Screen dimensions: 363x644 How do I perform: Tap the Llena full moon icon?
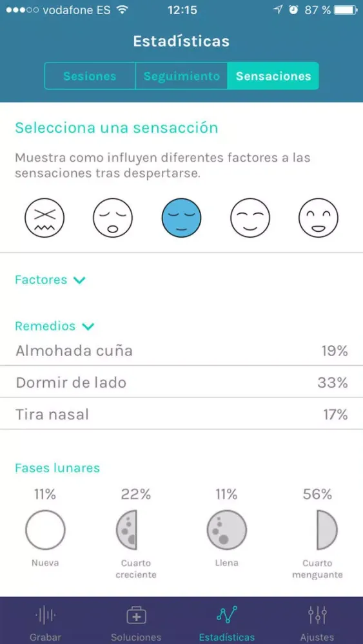click(226, 530)
